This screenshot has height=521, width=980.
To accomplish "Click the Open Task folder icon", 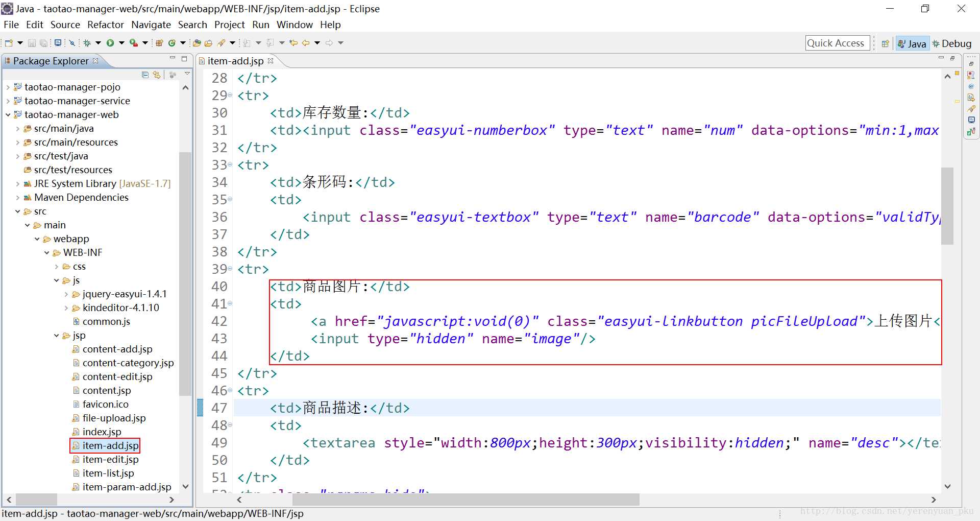I will click(x=208, y=43).
